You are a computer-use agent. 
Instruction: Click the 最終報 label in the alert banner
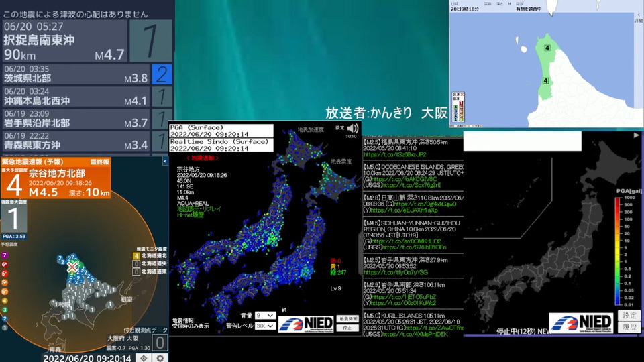tap(100, 162)
